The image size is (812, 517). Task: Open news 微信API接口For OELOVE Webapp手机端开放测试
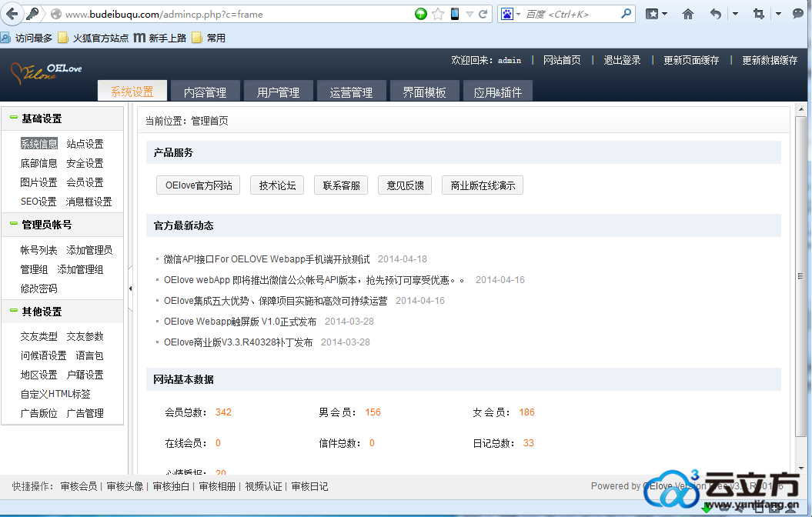(x=267, y=259)
